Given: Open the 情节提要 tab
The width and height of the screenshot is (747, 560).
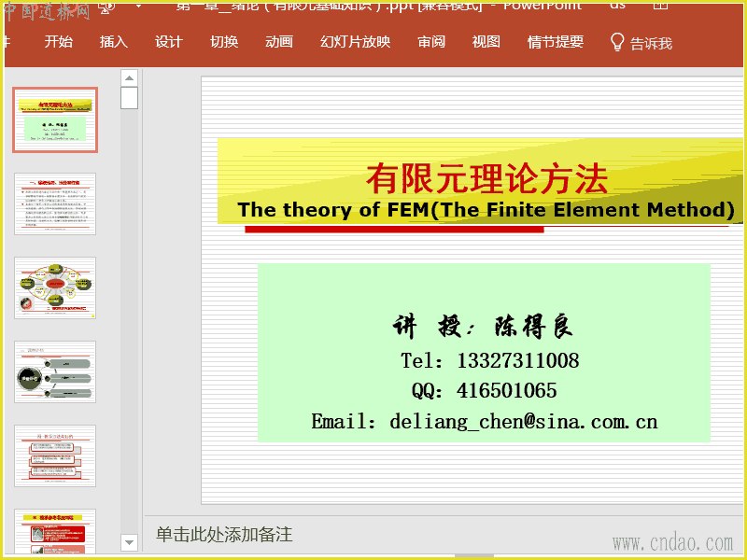Looking at the screenshot, I should click(556, 42).
